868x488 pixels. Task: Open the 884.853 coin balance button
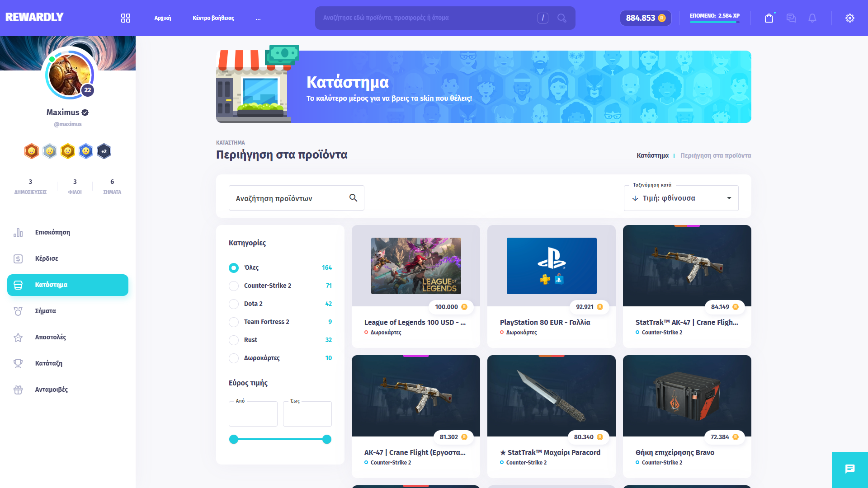(x=646, y=18)
